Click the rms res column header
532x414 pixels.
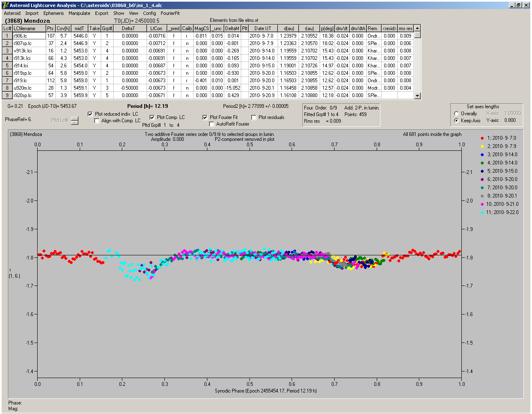point(406,29)
